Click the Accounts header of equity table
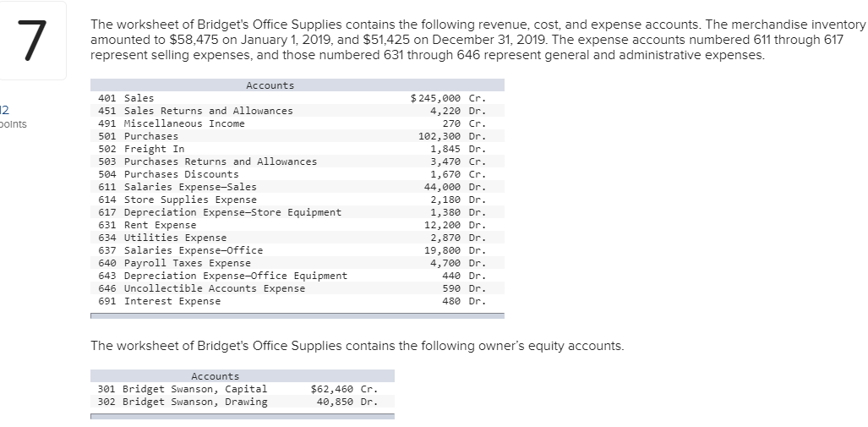The height and width of the screenshot is (427, 868). [216, 376]
